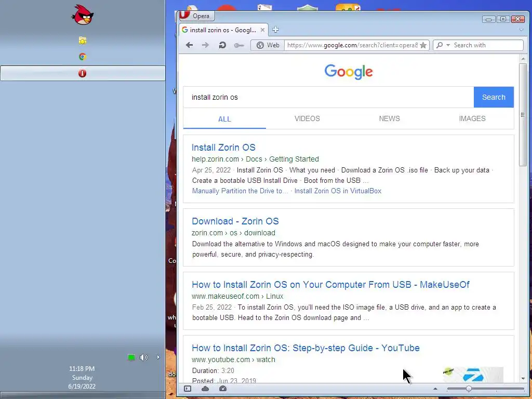This screenshot has width=532, height=399.
Task: Launch Chrome from the taskbar
Action: [83, 57]
